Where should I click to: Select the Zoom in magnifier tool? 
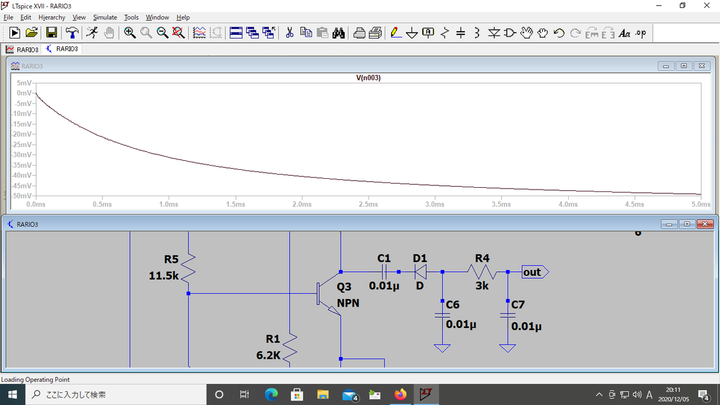tap(130, 33)
